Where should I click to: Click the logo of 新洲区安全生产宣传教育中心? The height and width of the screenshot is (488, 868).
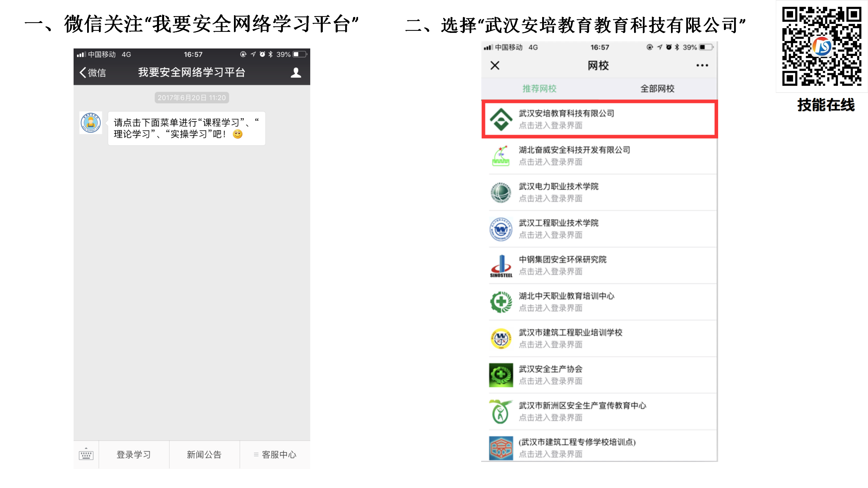pos(501,412)
